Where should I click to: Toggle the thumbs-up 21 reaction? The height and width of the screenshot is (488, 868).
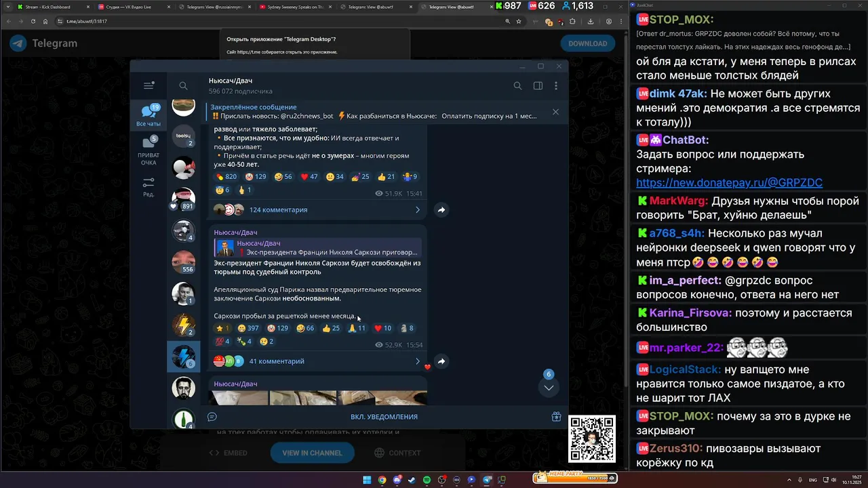pyautogui.click(x=387, y=177)
